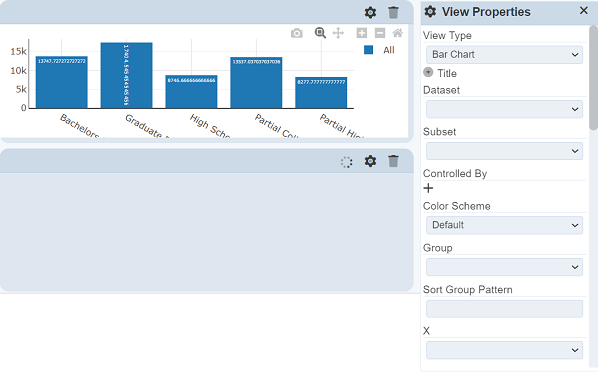Screen dimensions: 598x373
Task: Open the Subset dropdown
Action: (504, 151)
